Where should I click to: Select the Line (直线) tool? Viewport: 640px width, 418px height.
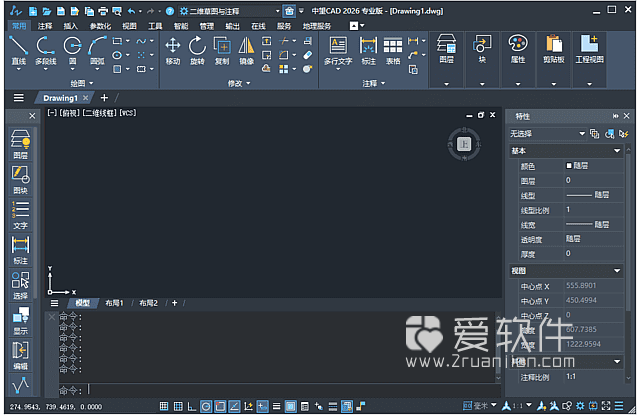click(18, 50)
